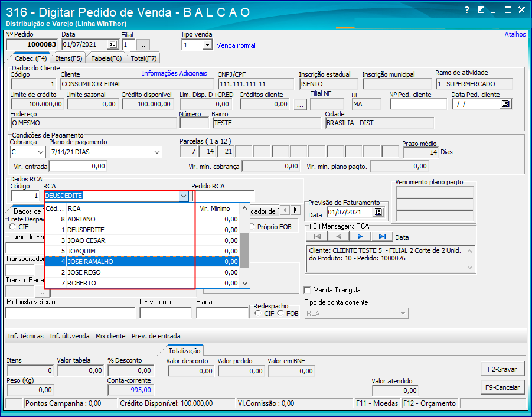Click the F9-Cancelar button

point(502,387)
